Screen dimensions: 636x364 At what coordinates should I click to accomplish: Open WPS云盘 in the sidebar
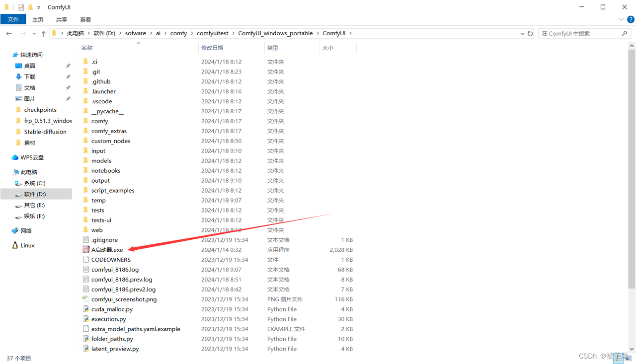tap(32, 157)
